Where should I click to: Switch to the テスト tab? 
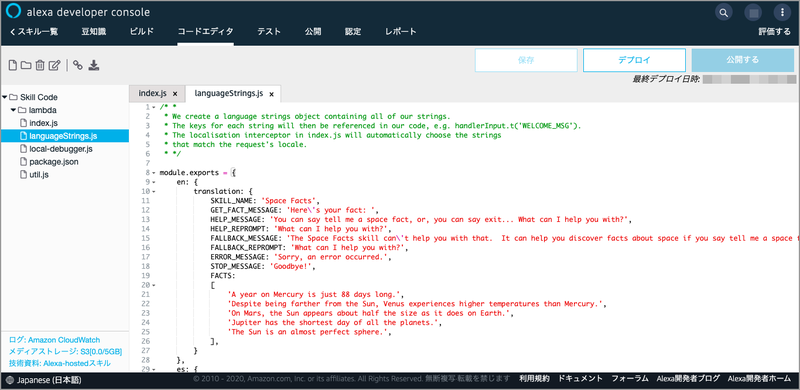coord(269,32)
